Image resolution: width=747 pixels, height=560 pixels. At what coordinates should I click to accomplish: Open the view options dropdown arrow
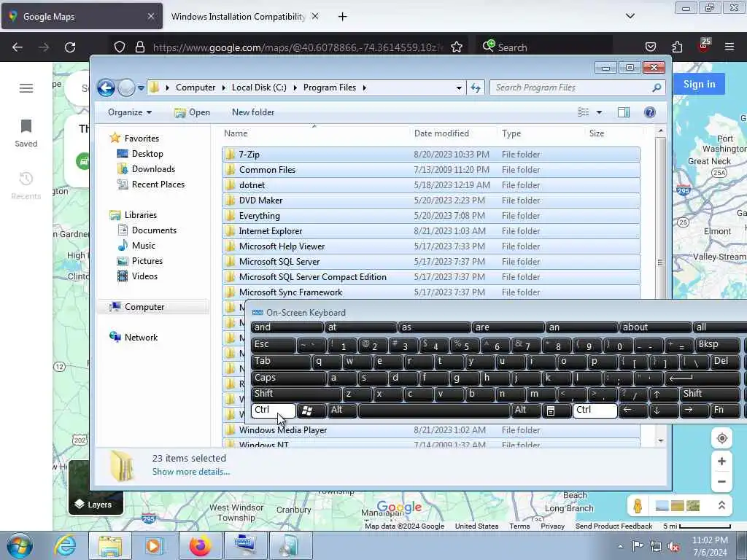pyautogui.click(x=600, y=112)
